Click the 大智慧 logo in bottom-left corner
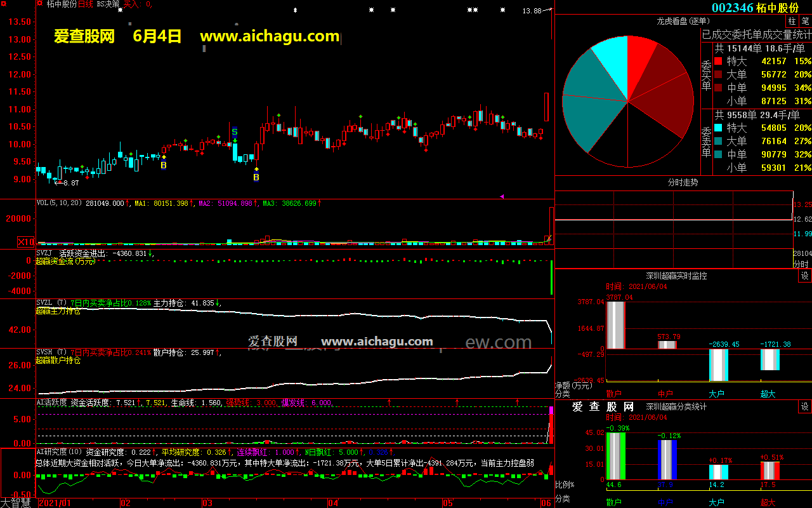This screenshot has width=812, height=508. 16,503
